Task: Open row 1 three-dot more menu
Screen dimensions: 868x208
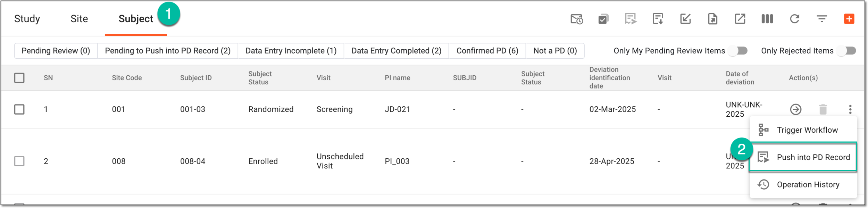Action: pos(850,109)
